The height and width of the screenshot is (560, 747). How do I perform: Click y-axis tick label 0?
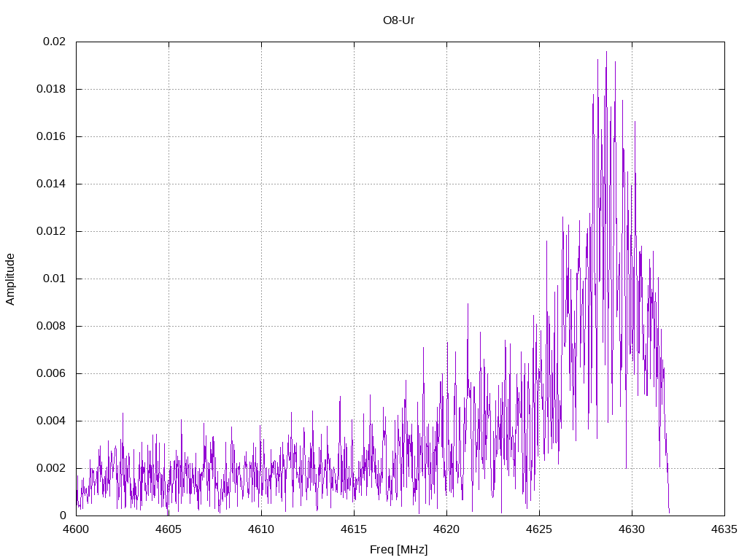63,516
